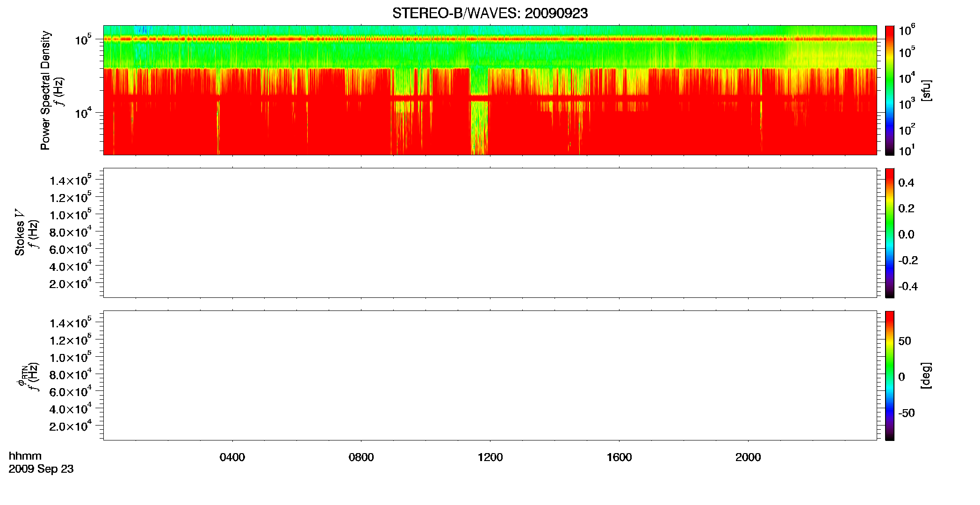This screenshot has height=505, width=980.
Task: Click the 0.4 tick on Stokes color bar
Action: click(x=906, y=183)
